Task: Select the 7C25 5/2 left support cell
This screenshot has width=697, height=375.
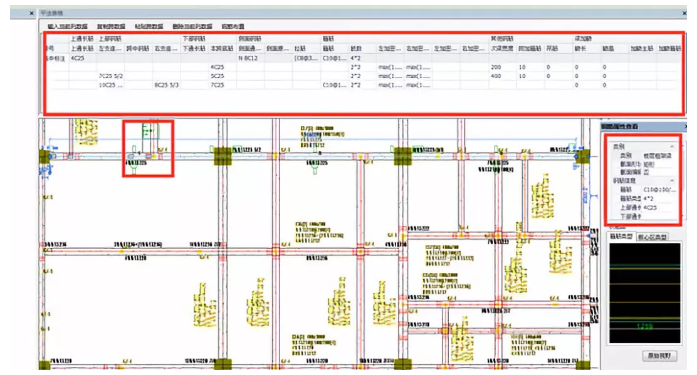Action: [x=111, y=76]
